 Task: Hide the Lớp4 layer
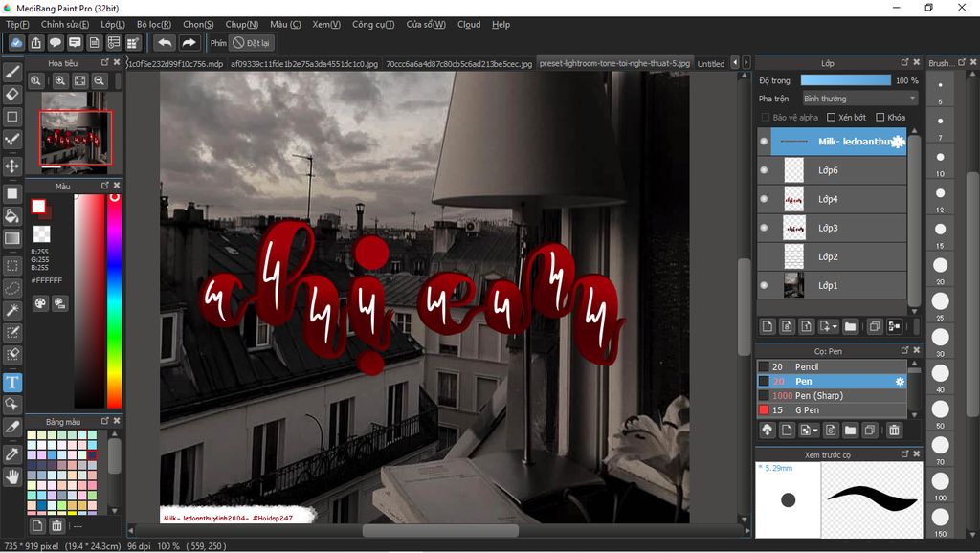764,199
